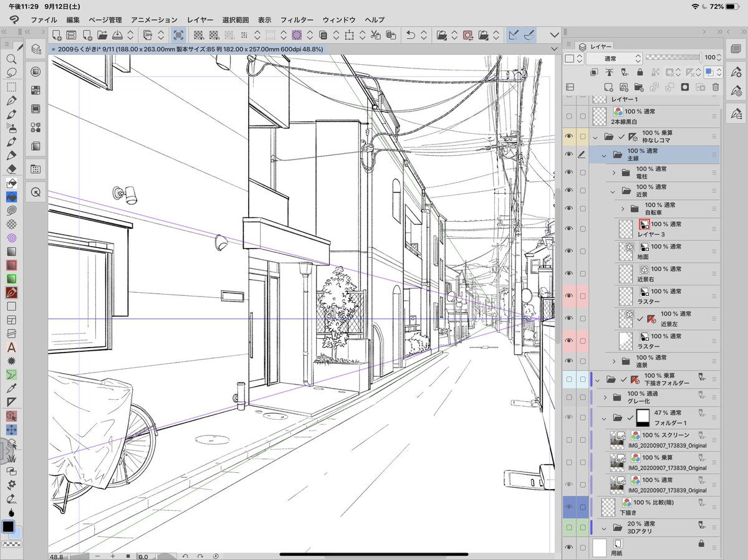Select the Rectangle marquee selection tool
This screenshot has height=560, width=748.
point(11,87)
